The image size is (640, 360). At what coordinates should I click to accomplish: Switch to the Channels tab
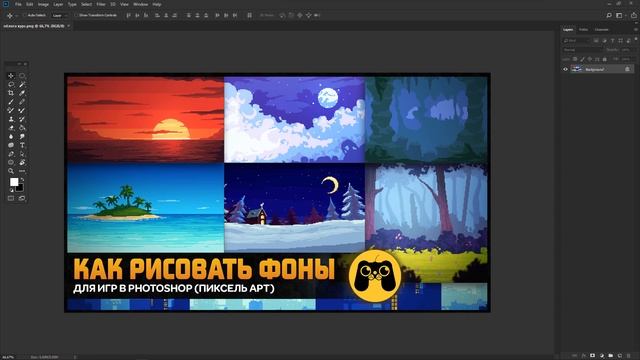point(602,29)
